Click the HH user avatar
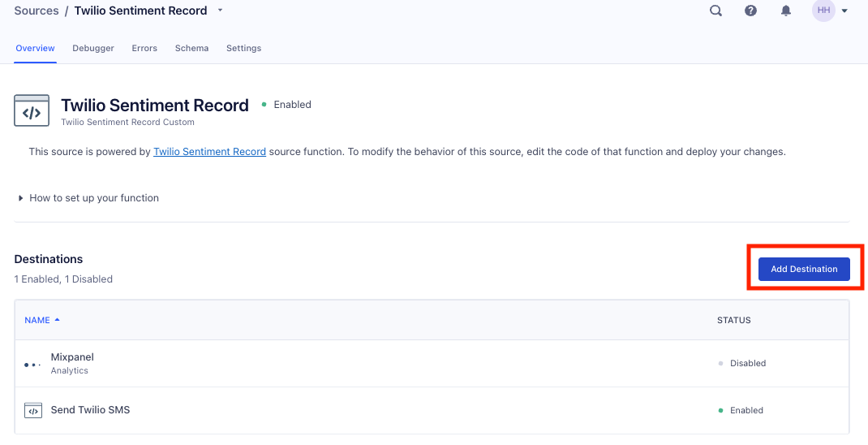Screen dimensions: 868x445 coord(823,11)
